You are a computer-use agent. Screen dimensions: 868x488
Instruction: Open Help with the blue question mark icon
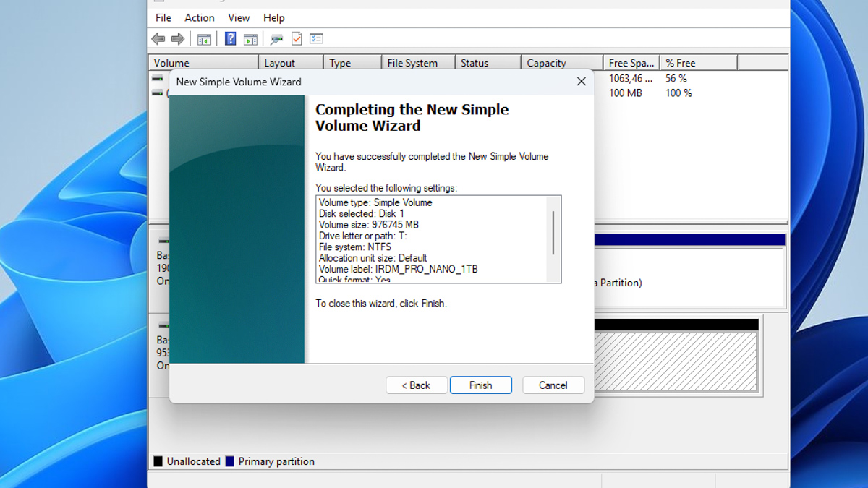(230, 39)
